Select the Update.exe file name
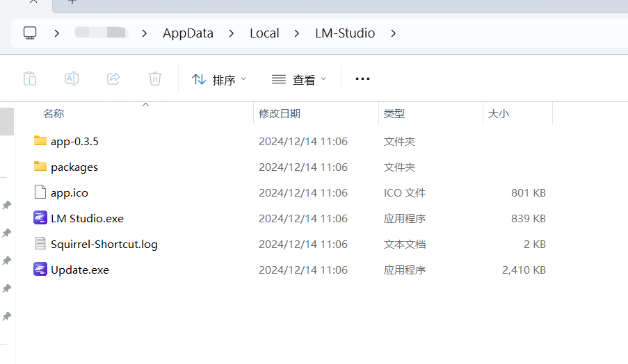Screen dimensions: 628x364 pos(80,270)
